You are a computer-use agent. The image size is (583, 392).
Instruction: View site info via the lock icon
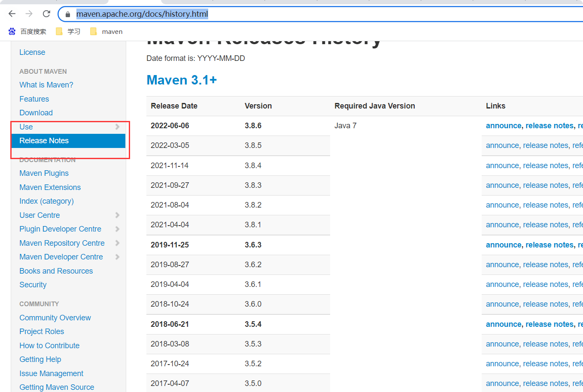67,14
